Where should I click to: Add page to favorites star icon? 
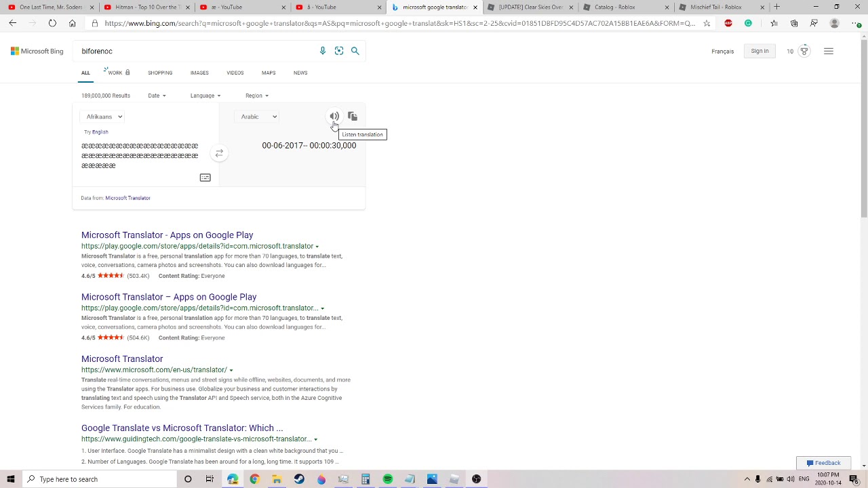pos(707,23)
